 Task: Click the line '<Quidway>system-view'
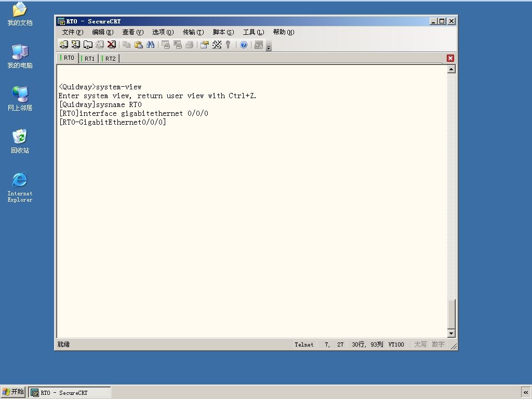100,87
